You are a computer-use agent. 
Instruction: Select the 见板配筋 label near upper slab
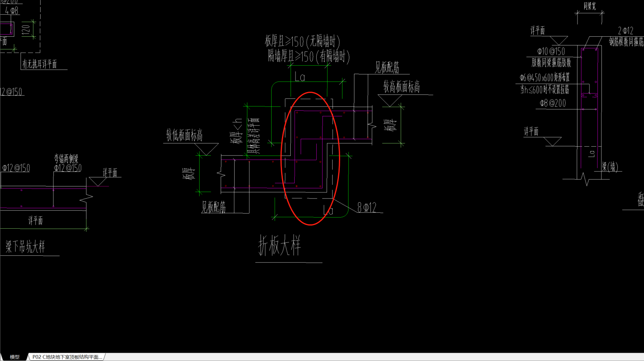click(387, 67)
